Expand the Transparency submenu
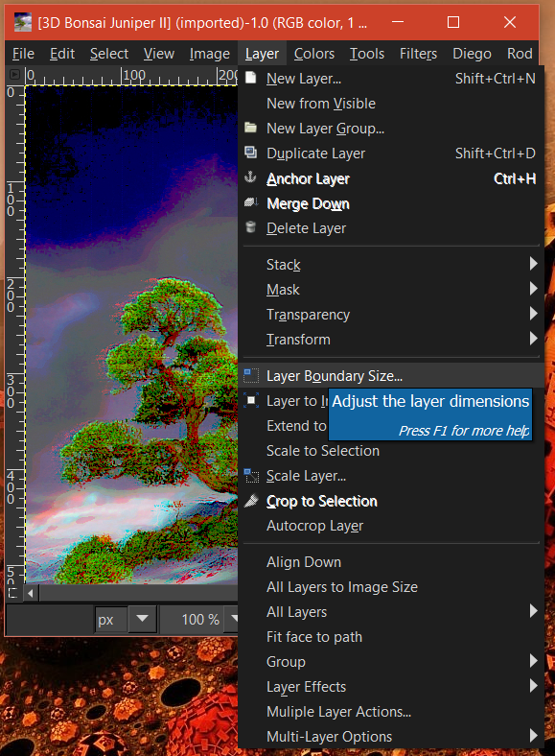Viewport: 555px width, 756px height. pos(391,315)
